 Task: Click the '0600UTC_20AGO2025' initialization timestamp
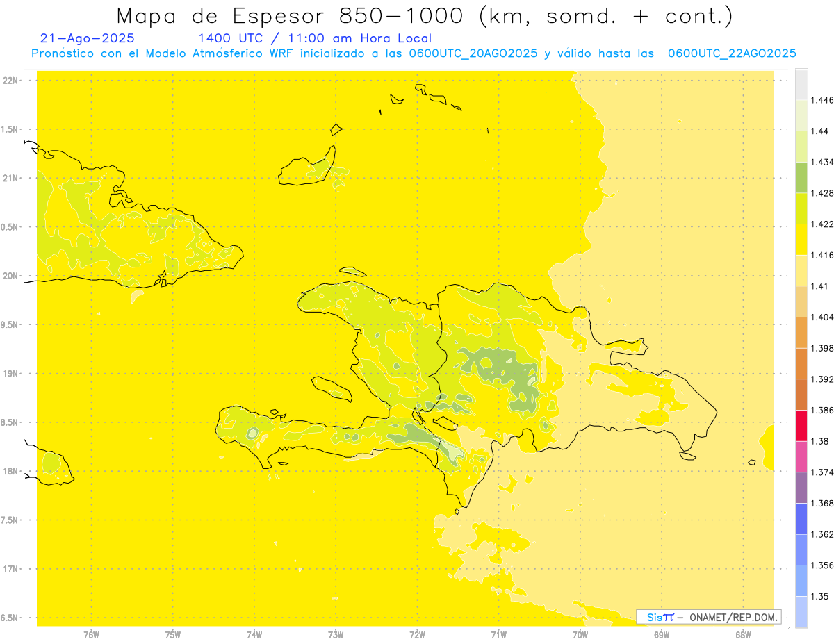473,53
